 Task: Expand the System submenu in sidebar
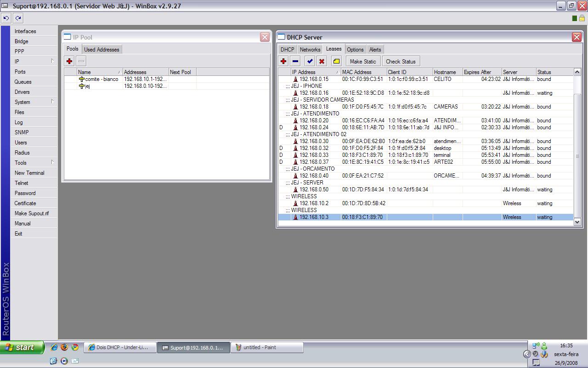point(34,102)
